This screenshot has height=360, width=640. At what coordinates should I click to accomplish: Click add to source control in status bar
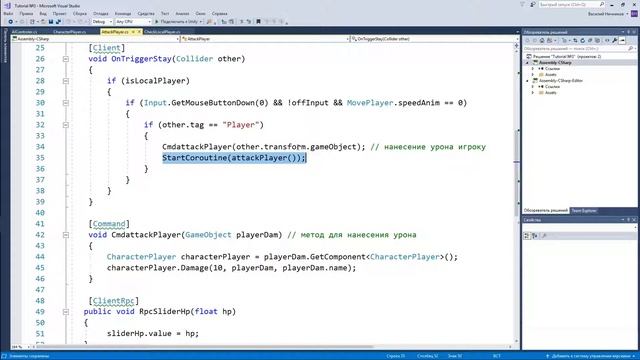pyautogui.click(x=591, y=356)
